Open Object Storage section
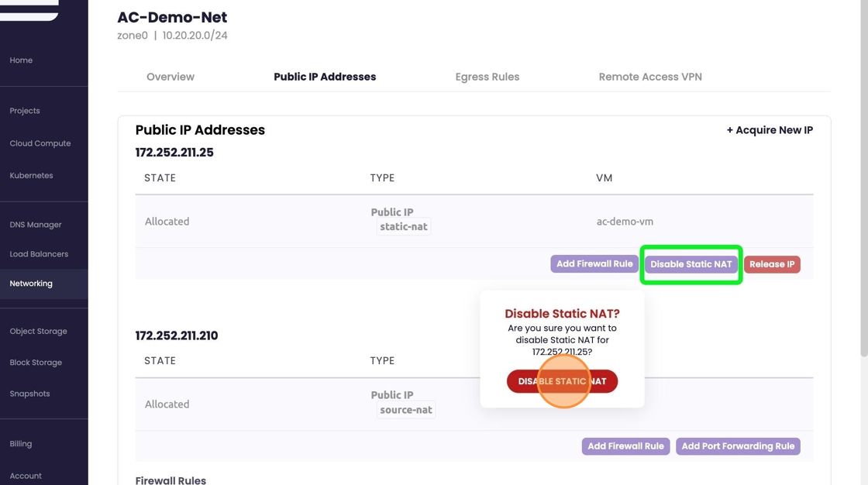This screenshot has height=485, width=868. (39, 332)
